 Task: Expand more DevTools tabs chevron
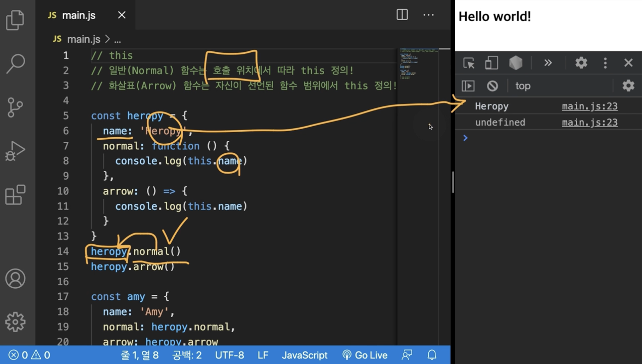pyautogui.click(x=548, y=63)
